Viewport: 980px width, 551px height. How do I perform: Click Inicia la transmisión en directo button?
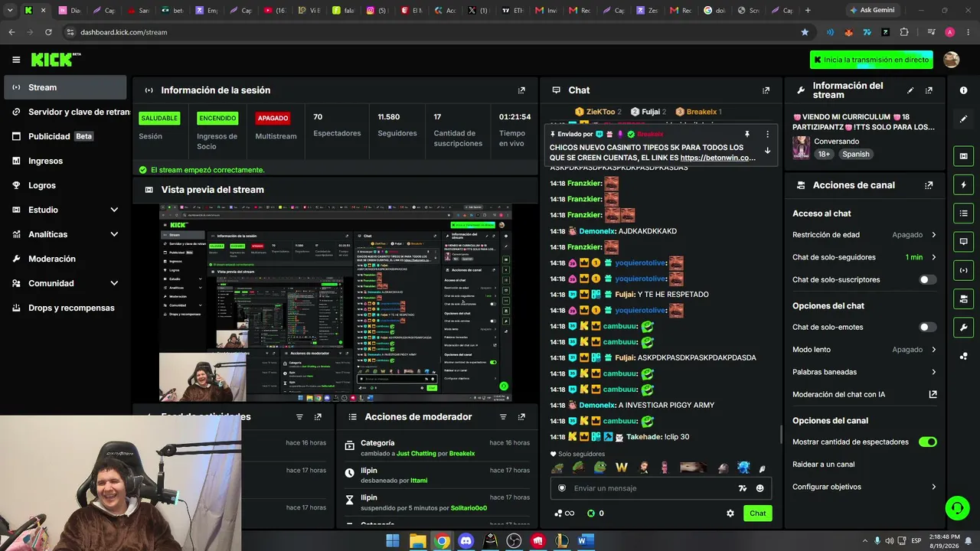coord(872,60)
